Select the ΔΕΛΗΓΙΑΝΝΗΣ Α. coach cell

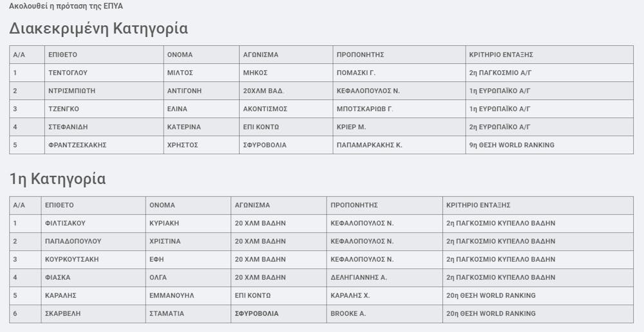click(x=358, y=277)
